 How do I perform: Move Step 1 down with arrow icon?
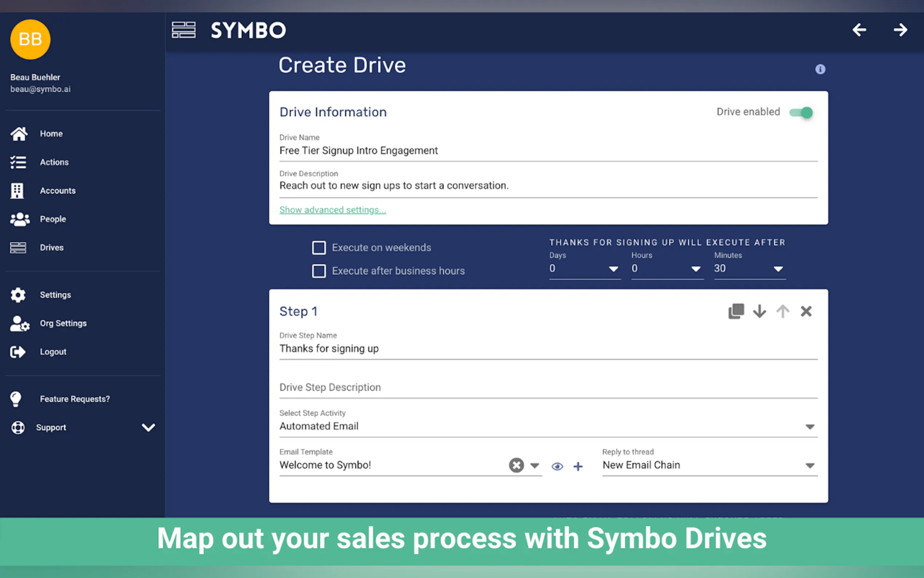pos(759,311)
